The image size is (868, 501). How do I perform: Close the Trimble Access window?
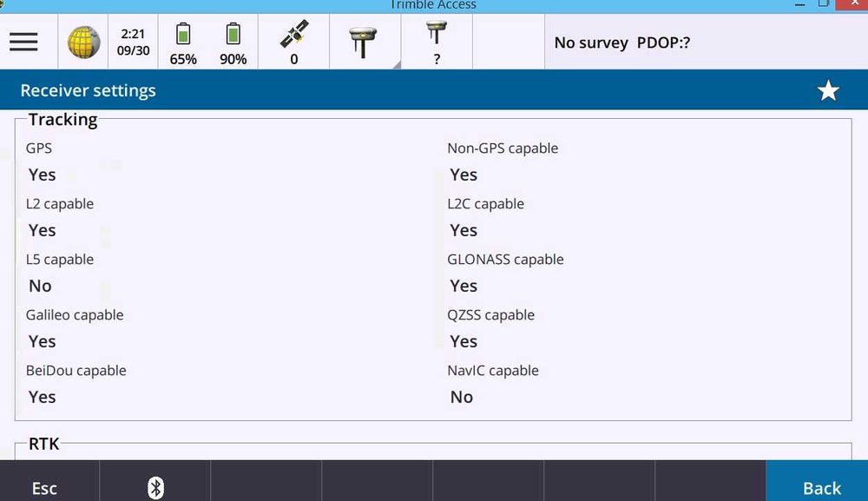tap(853, 3)
